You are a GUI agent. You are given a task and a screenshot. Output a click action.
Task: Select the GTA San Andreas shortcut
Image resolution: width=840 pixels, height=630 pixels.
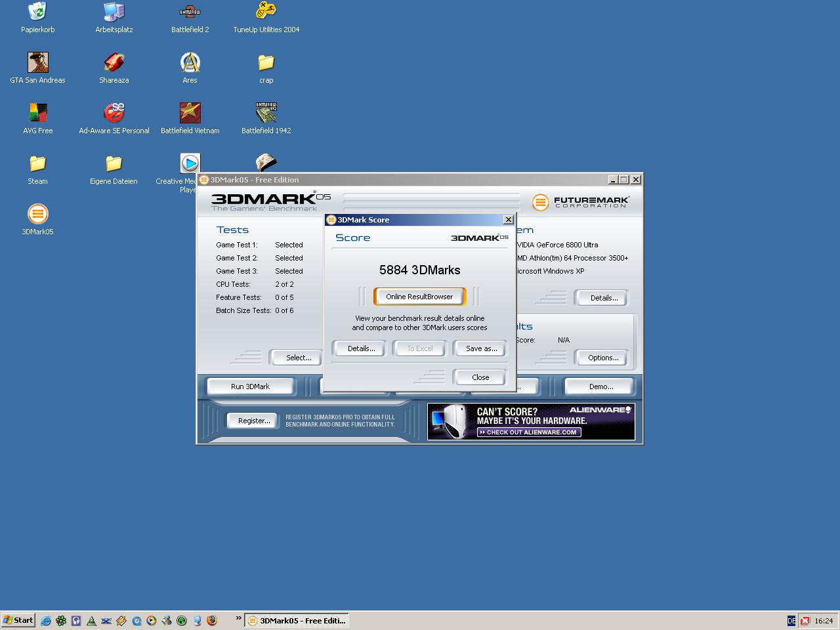(37, 68)
